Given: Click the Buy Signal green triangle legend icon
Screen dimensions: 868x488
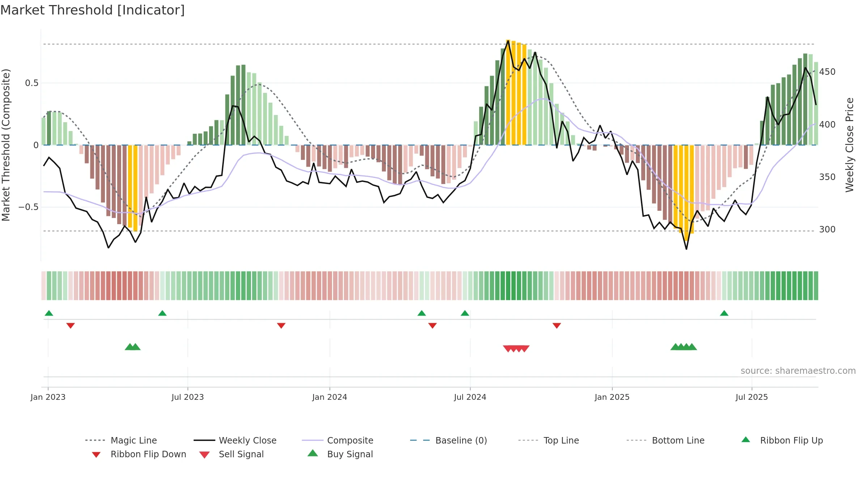Looking at the screenshot, I should coord(312,453).
